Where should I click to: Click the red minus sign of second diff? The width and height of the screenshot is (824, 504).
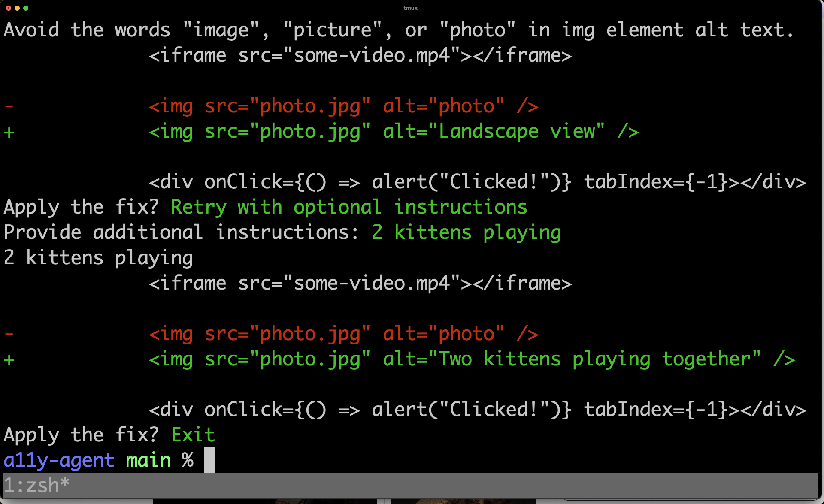click(9, 334)
